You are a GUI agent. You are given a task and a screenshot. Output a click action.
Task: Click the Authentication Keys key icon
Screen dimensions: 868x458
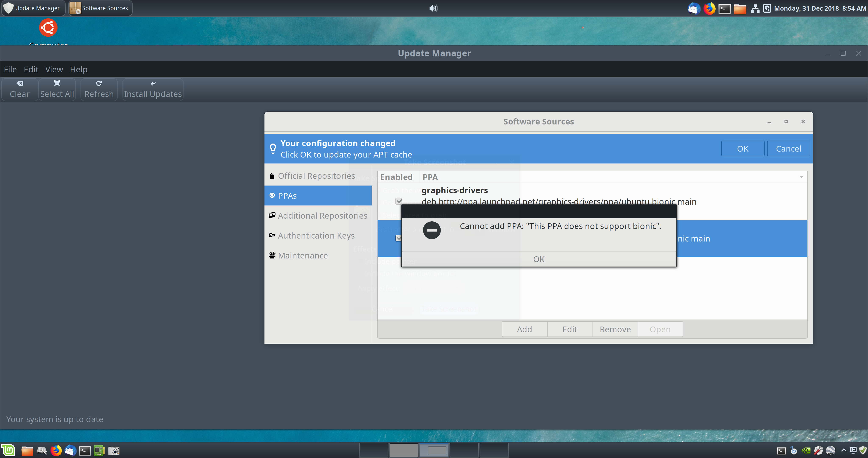coord(272,235)
